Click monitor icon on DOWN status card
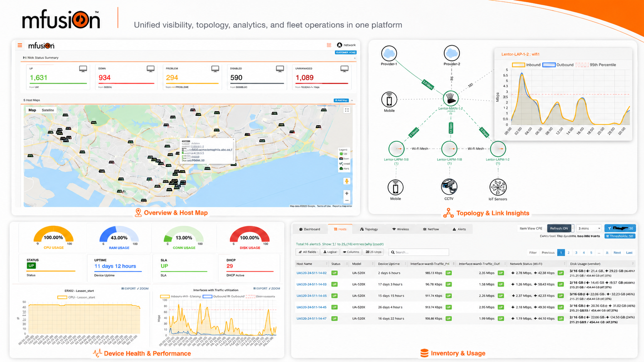This screenshot has height=362, width=644. (151, 69)
